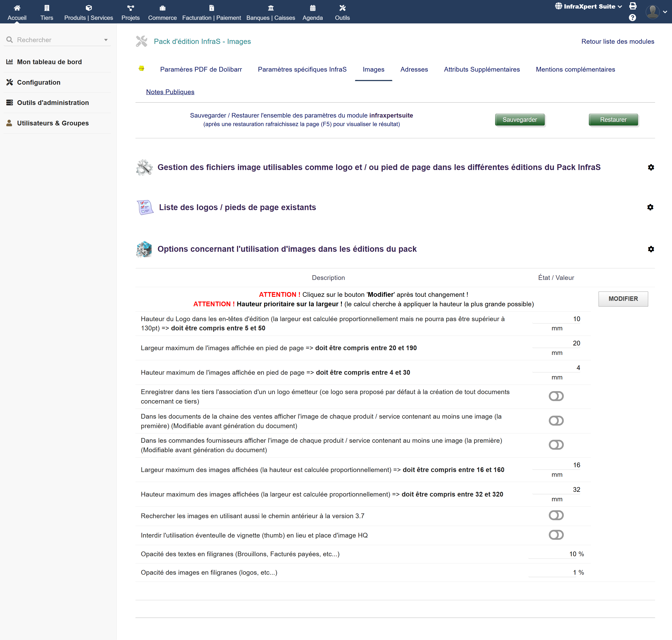Screen dimensions: 672x640
Task: Open the user avatar dropdown arrow
Action: tap(665, 12)
